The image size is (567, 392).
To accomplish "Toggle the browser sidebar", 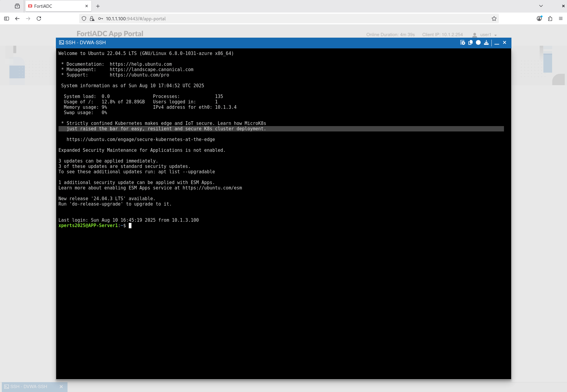I will [x=7, y=19].
